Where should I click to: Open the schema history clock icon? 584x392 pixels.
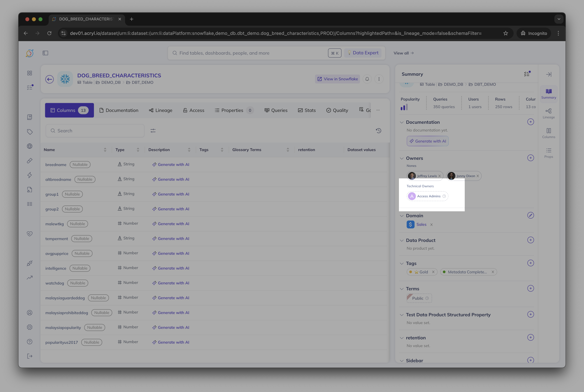point(378,131)
